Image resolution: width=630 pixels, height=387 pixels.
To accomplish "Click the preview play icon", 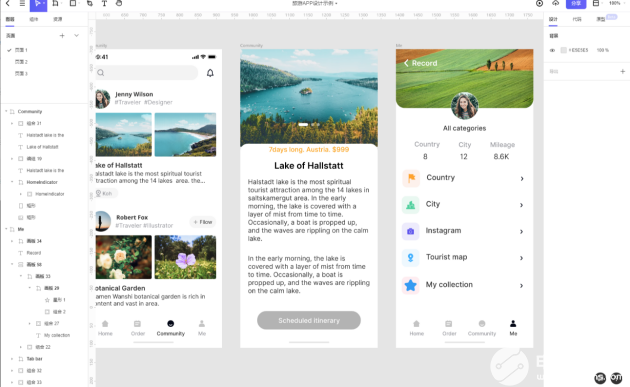I will click(539, 3).
